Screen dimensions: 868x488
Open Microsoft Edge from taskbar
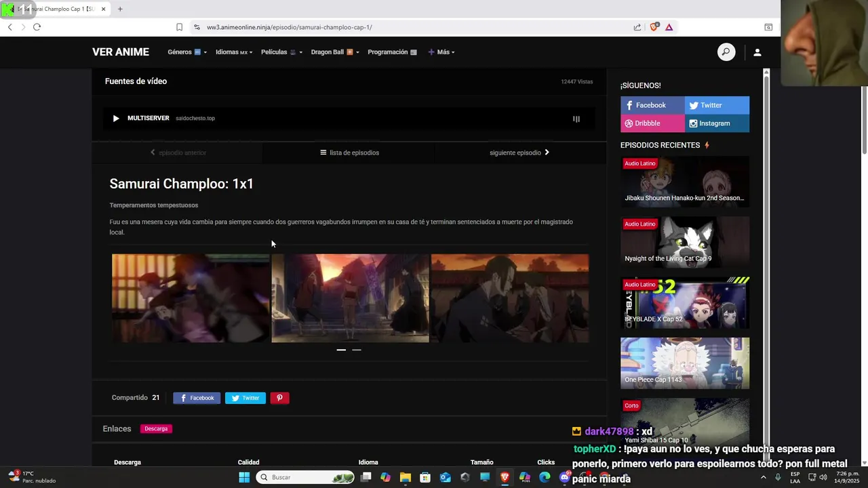tap(545, 477)
